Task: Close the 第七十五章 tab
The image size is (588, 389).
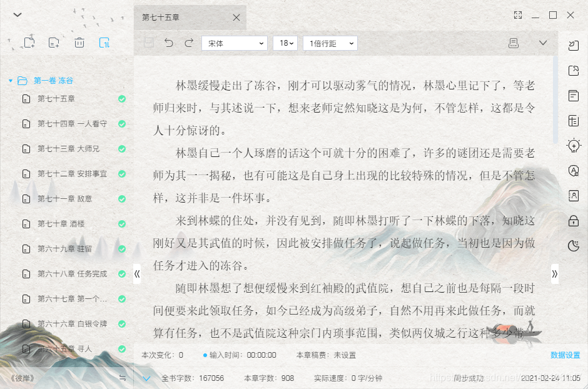Action: pos(236,18)
